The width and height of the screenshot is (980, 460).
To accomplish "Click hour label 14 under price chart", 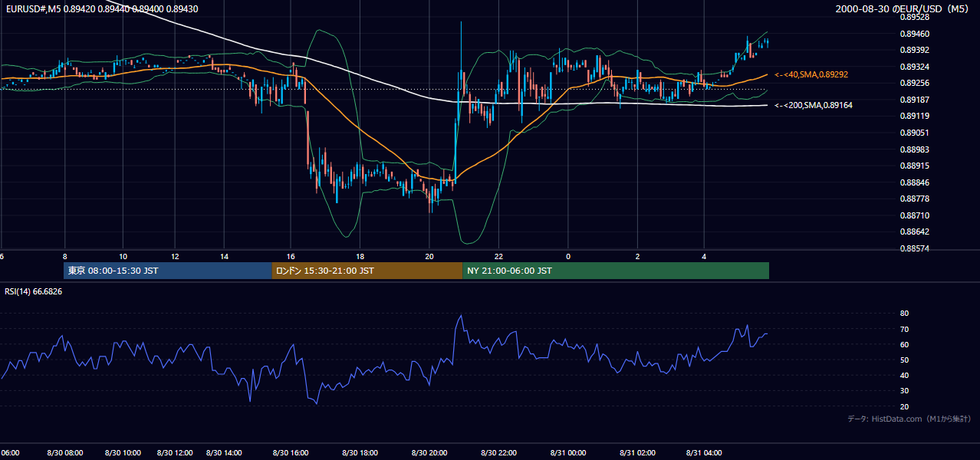I will click(x=225, y=256).
